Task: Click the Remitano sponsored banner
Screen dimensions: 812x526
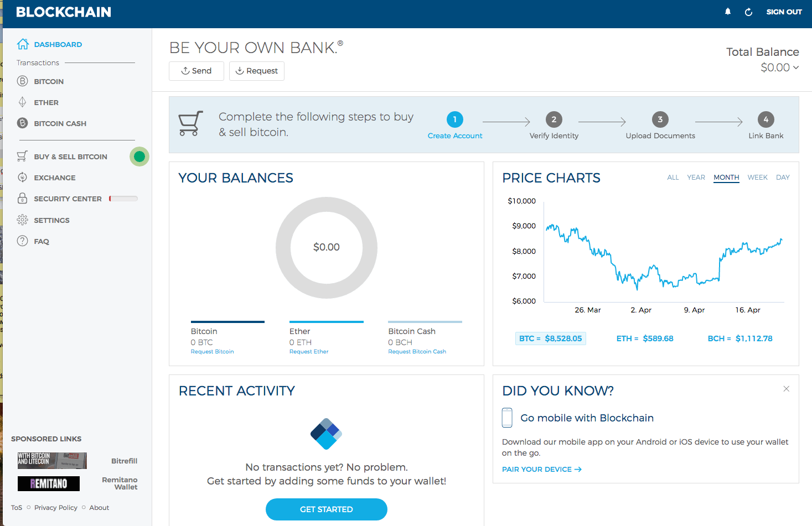Action: pyautogui.click(x=49, y=483)
